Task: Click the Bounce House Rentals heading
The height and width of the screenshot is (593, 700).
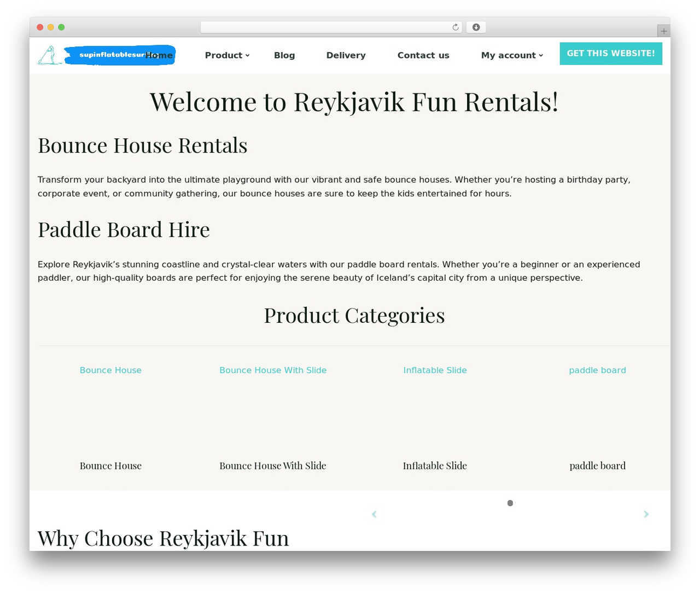Action: point(143,146)
